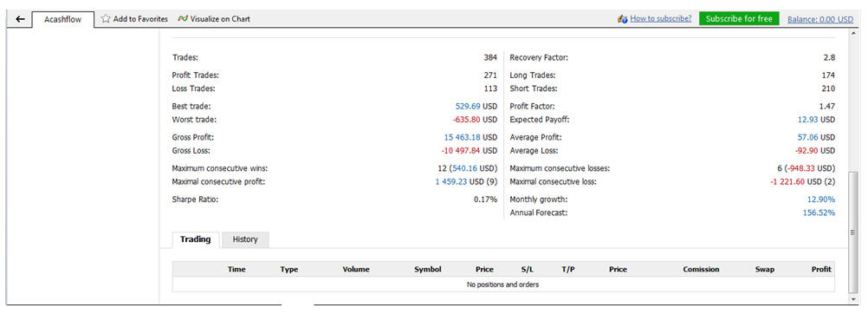Click the Average Loss value -92.90 USD
This screenshot has height=321, width=868.
[x=815, y=151]
